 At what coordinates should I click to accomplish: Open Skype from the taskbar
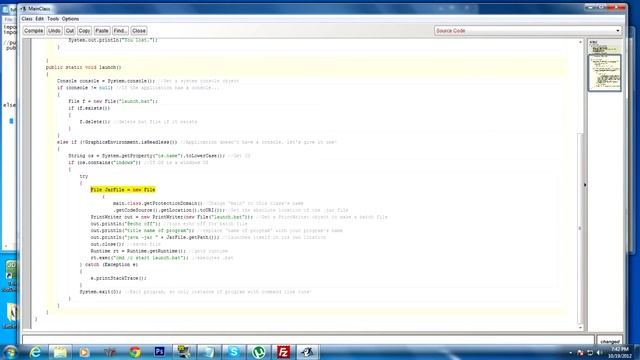233,352
